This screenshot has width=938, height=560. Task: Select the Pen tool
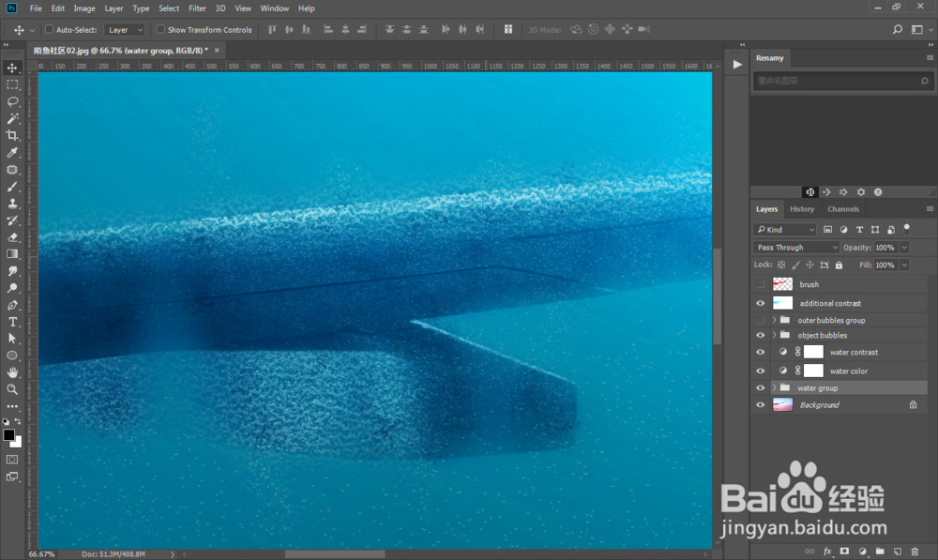coord(12,305)
